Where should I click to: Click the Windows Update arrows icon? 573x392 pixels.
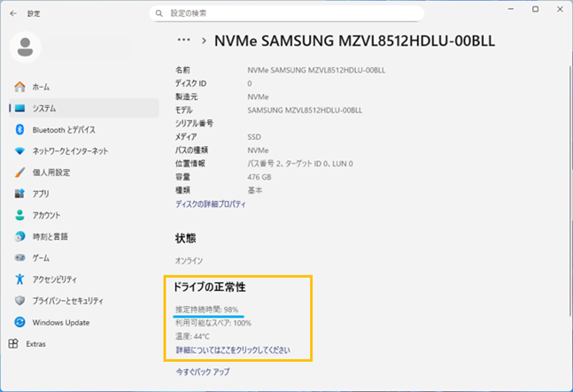point(19,322)
